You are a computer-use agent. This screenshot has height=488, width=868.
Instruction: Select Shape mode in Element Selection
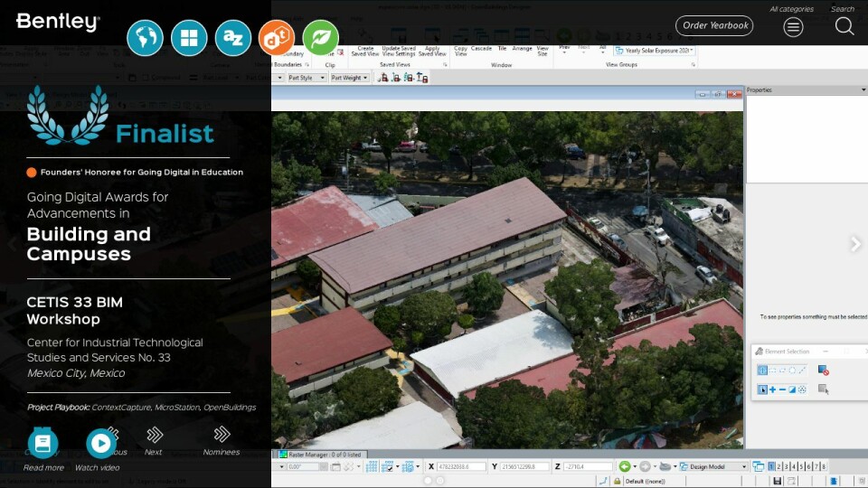782,371
